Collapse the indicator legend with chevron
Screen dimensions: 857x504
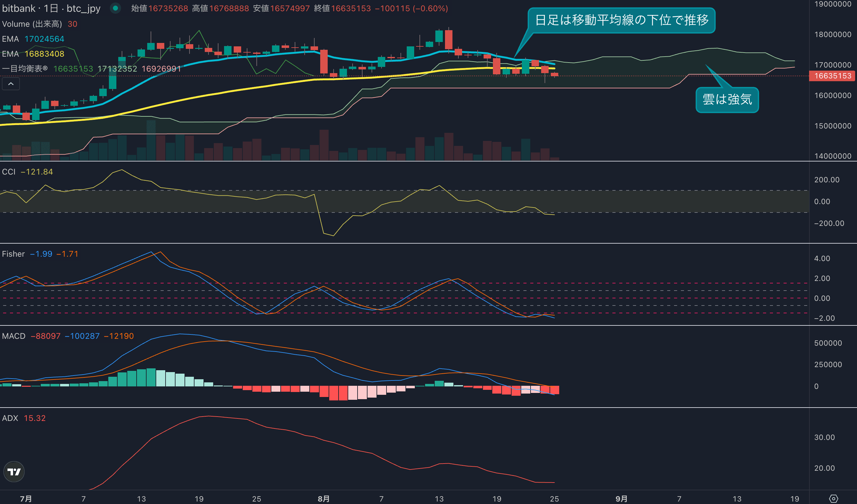coord(11,84)
